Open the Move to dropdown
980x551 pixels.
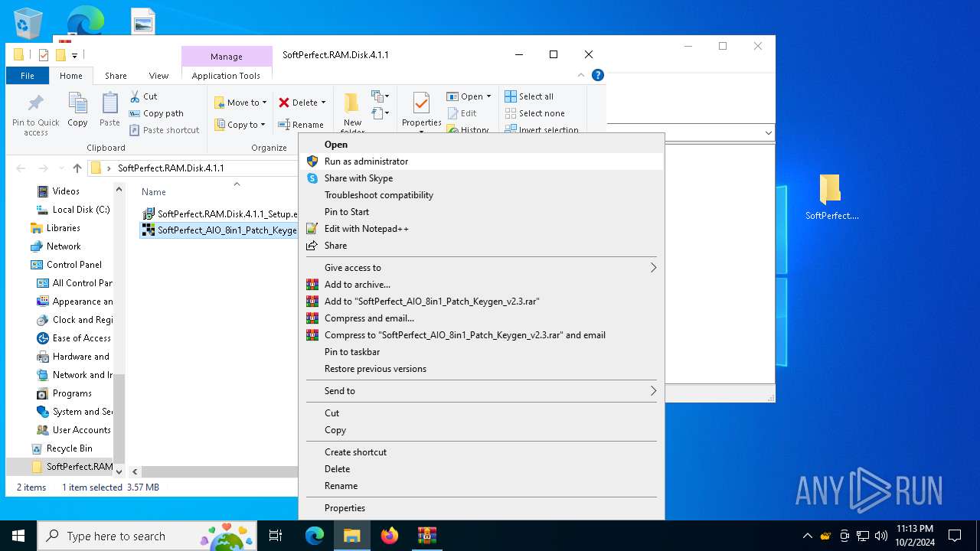[240, 103]
